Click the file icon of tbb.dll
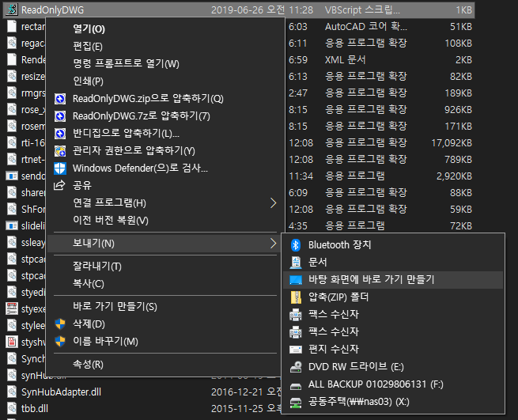Image resolution: width=518 pixels, height=420 pixels. tap(12, 408)
